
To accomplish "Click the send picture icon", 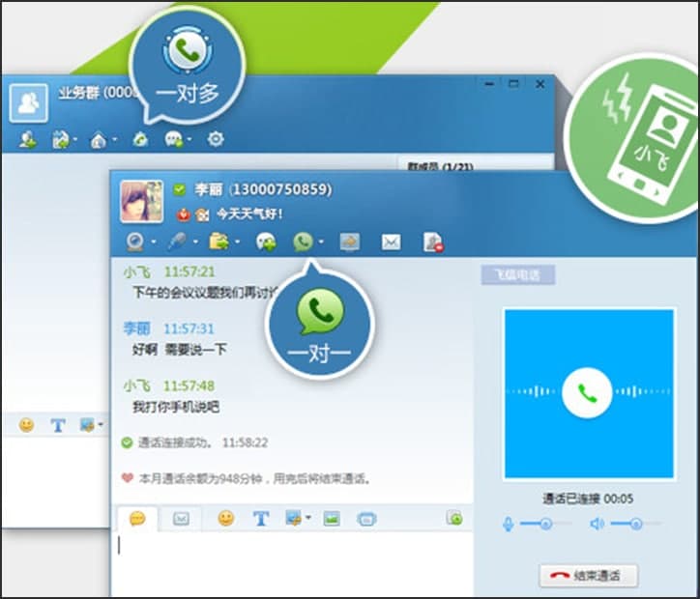I will click(x=332, y=518).
